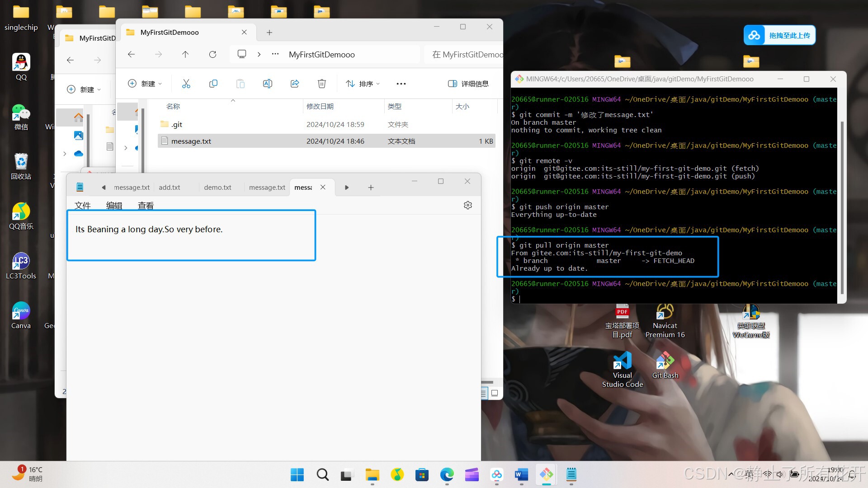Click the Rename icon in Explorer toolbar
The width and height of the screenshot is (868, 488).
pos(267,84)
